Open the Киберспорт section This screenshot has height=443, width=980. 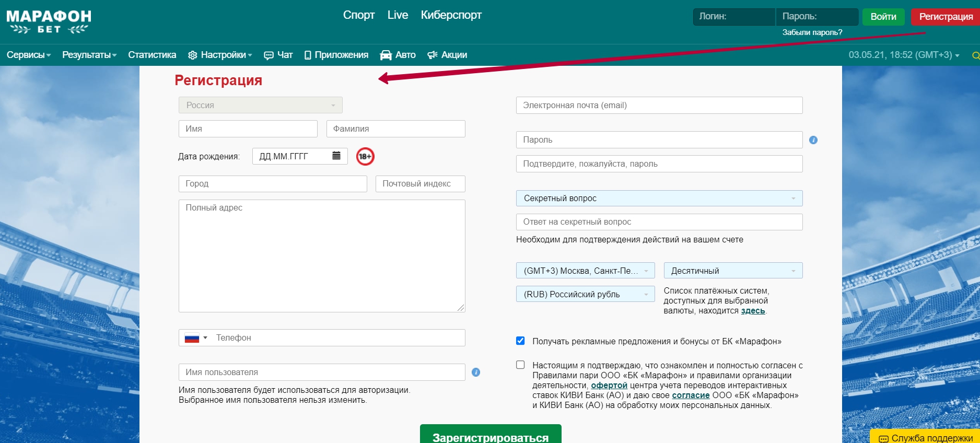point(451,15)
